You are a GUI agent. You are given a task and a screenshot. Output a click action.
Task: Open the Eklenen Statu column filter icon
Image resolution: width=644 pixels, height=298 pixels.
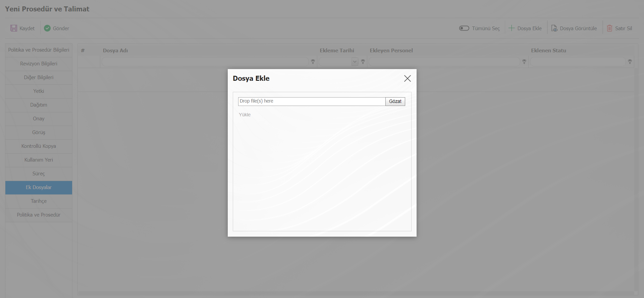pos(630,62)
